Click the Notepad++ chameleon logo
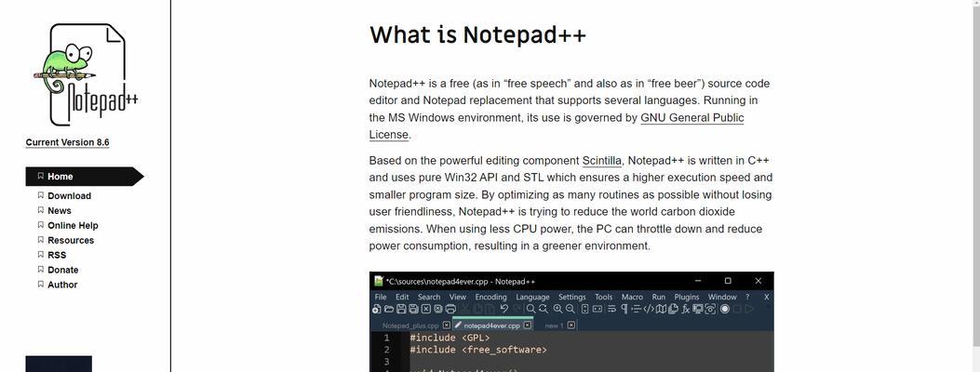Viewport: 980px width, 372px height. pyautogui.click(x=85, y=74)
